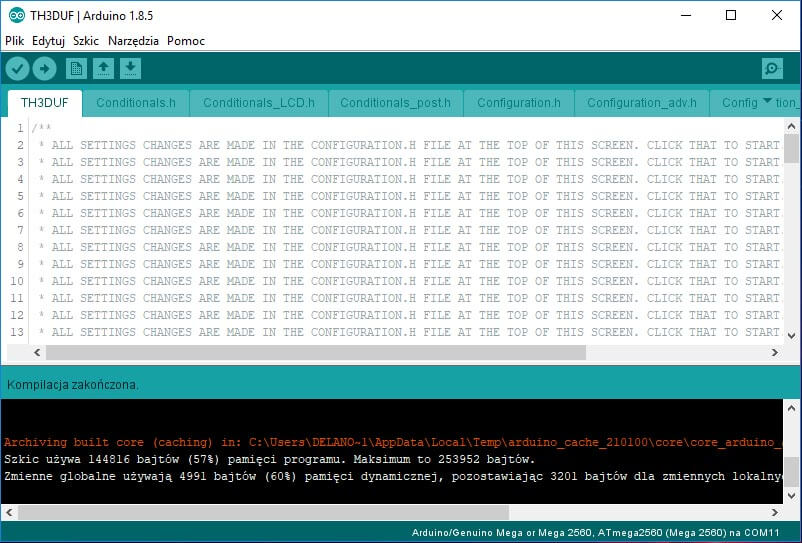Image resolution: width=802 pixels, height=543 pixels.
Task: Open the Plik menu
Action: [15, 41]
